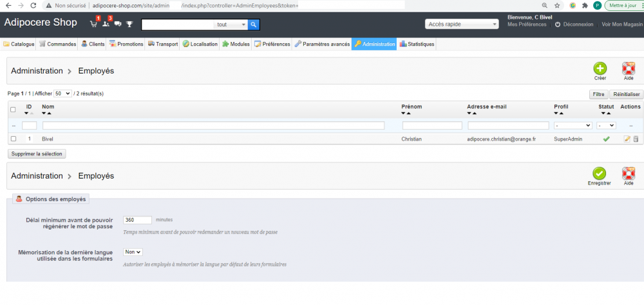
Task: Click the Déconnexion link
Action: coord(578,25)
